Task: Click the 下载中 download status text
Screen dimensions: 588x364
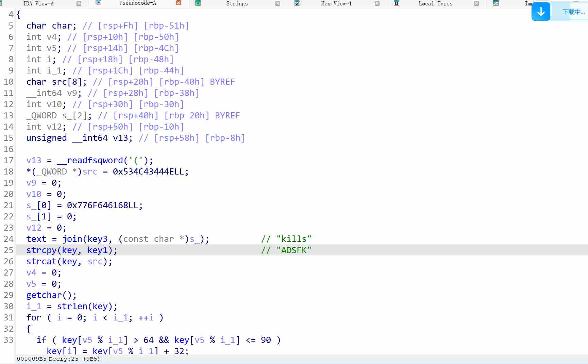Action: [573, 12]
